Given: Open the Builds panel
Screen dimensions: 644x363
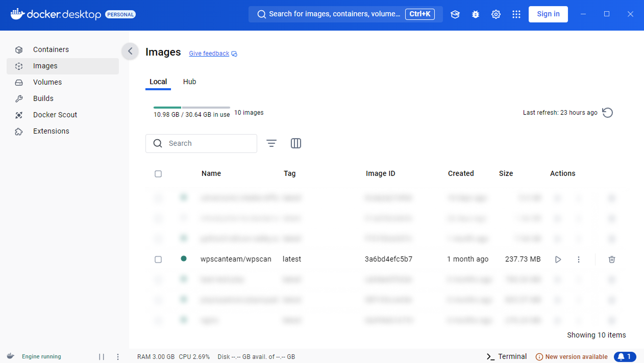Looking at the screenshot, I should 44,98.
